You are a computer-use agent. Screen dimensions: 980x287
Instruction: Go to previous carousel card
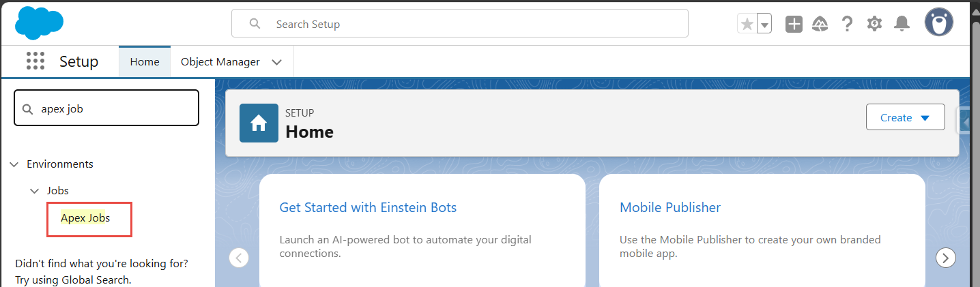239,258
